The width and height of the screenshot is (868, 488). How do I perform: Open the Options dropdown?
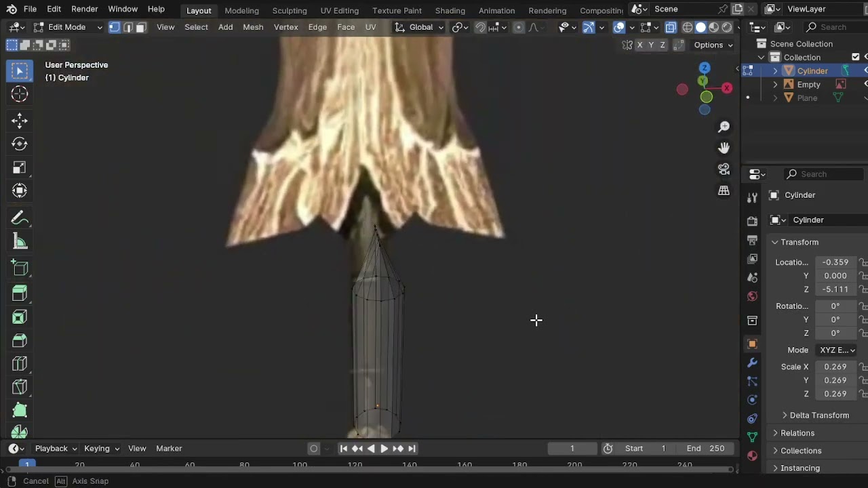713,45
